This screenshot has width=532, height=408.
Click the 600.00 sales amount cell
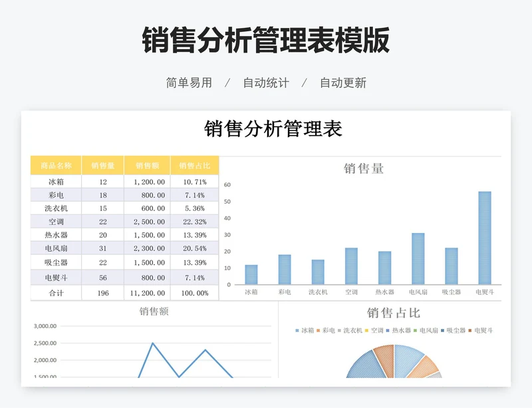click(147, 208)
